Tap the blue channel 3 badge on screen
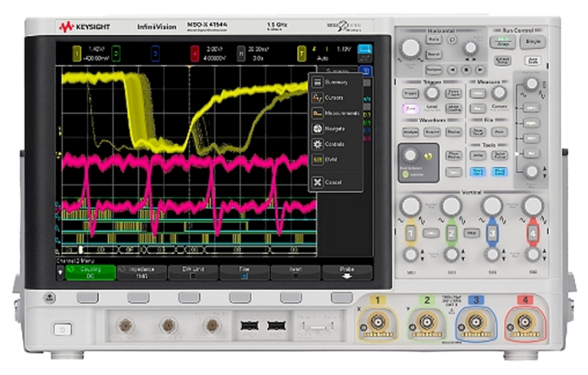The height and width of the screenshot is (375, 588). (x=155, y=54)
